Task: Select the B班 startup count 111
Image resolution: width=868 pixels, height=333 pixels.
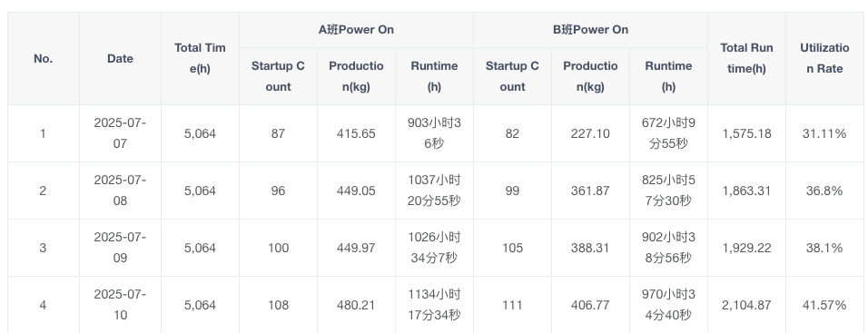Action: 513,306
